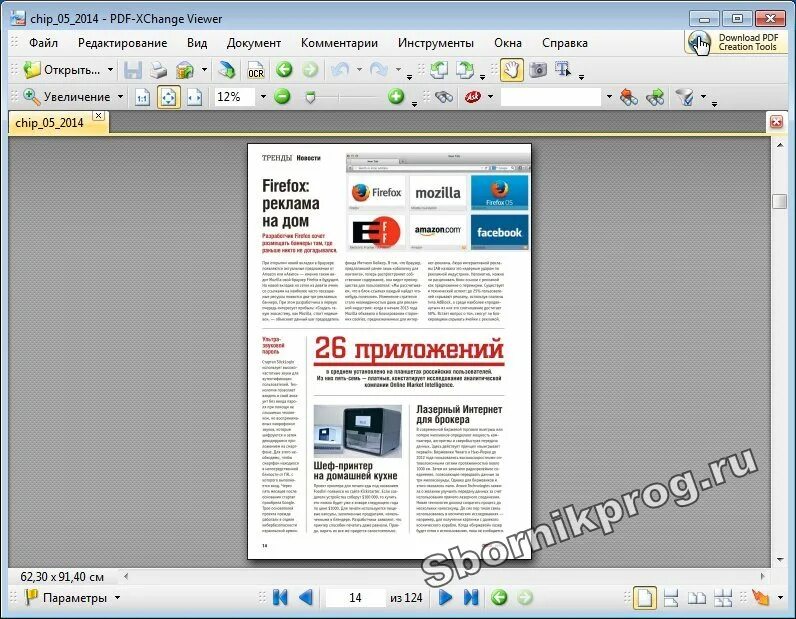Select Single Page layout
The width and height of the screenshot is (796, 619).
point(644,598)
